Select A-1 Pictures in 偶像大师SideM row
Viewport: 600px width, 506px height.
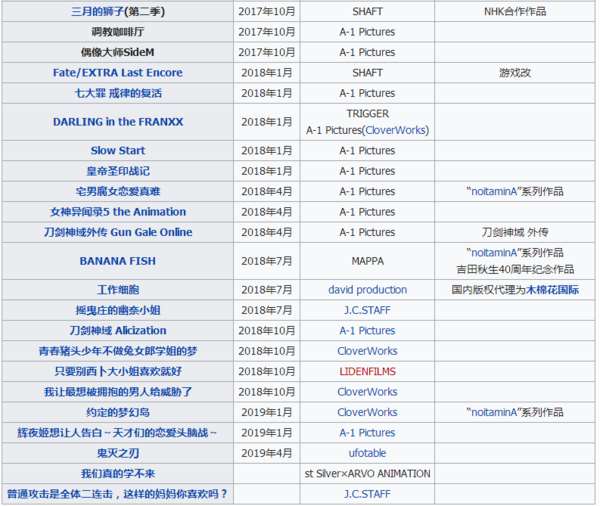[367, 52]
